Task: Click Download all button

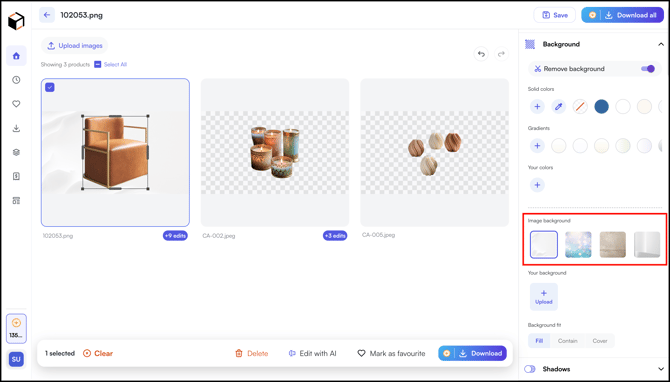Action: (x=623, y=15)
